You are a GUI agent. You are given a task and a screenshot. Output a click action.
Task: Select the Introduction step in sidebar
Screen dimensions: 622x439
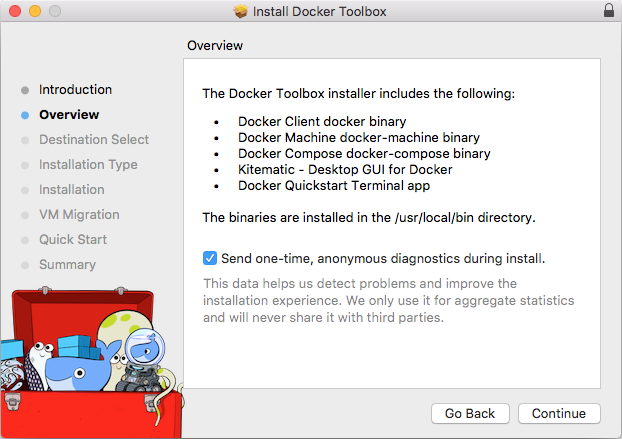[75, 89]
